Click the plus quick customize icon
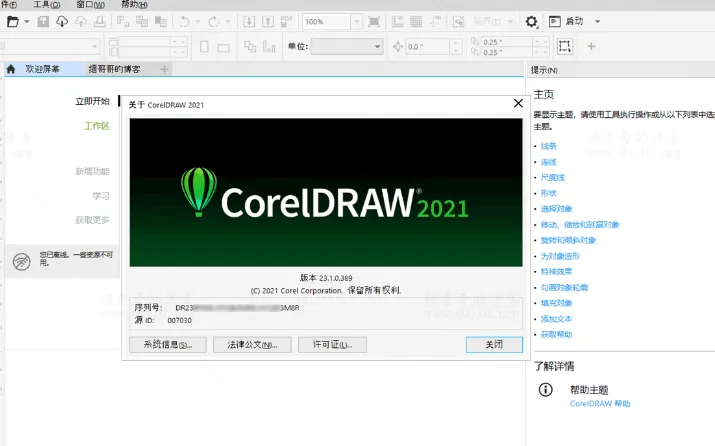715x446 pixels. click(x=591, y=46)
